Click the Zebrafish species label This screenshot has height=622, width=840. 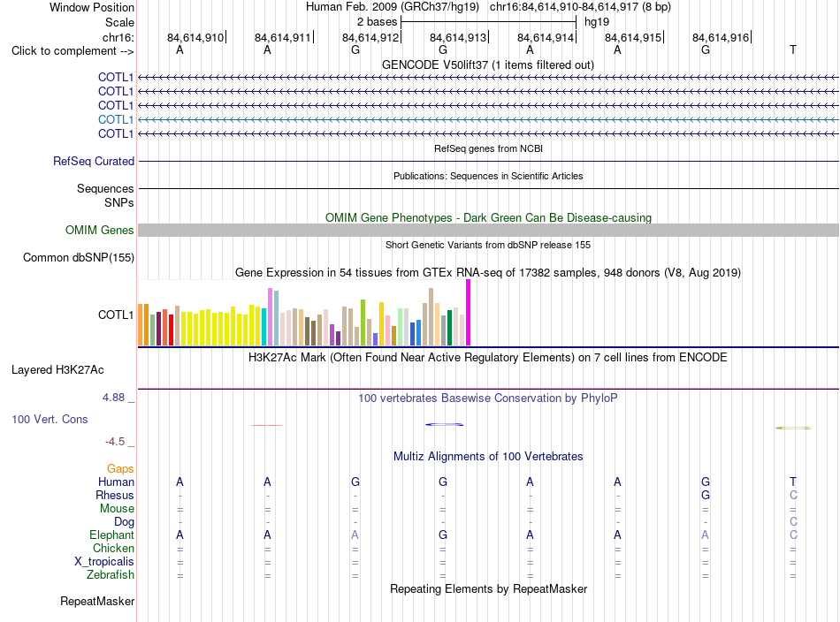pyautogui.click(x=111, y=574)
